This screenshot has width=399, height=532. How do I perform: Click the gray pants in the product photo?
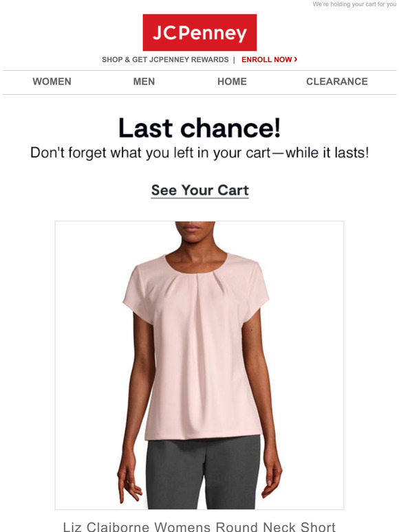204,474
